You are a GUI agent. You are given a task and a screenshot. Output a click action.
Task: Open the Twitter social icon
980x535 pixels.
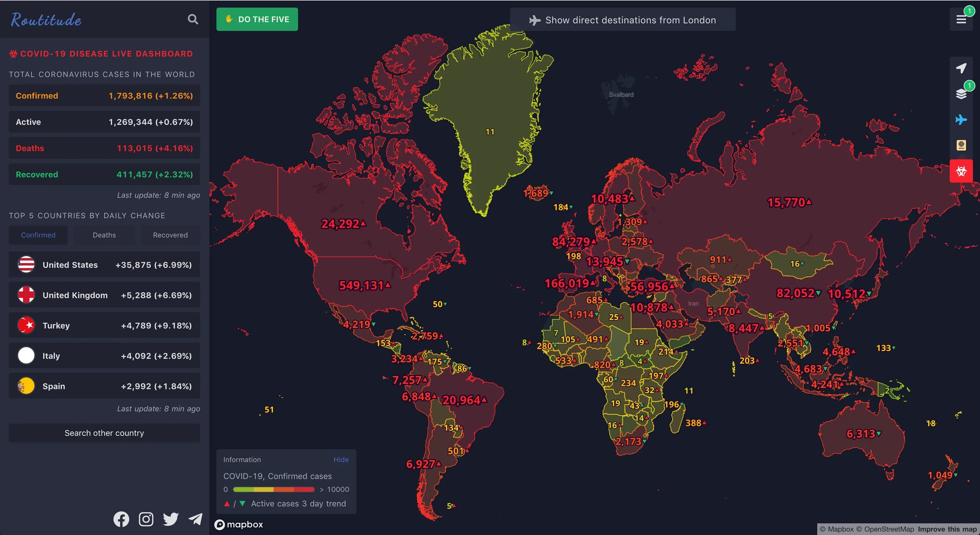171,519
